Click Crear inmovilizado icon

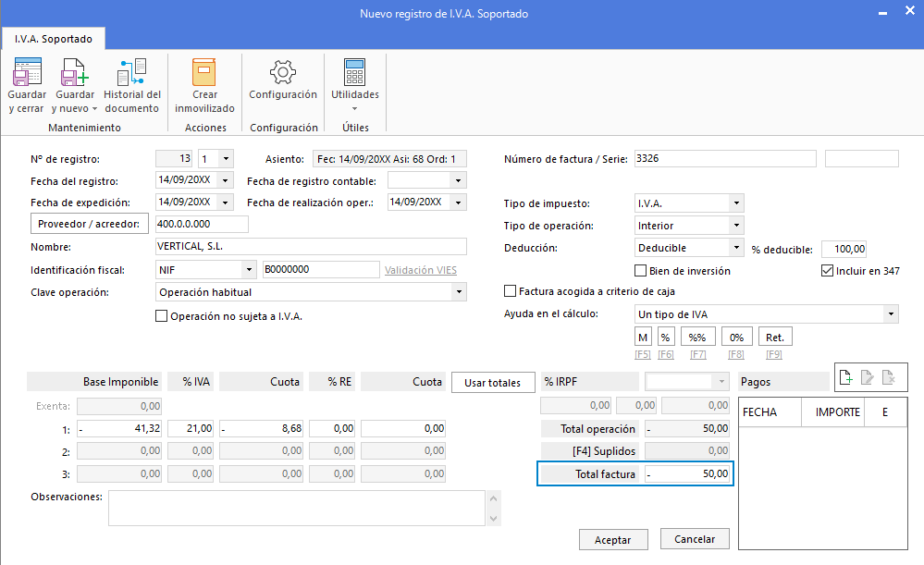point(204,72)
